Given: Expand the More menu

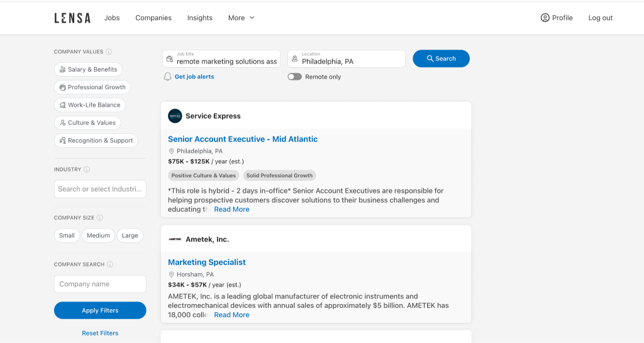Looking at the screenshot, I should tap(241, 18).
